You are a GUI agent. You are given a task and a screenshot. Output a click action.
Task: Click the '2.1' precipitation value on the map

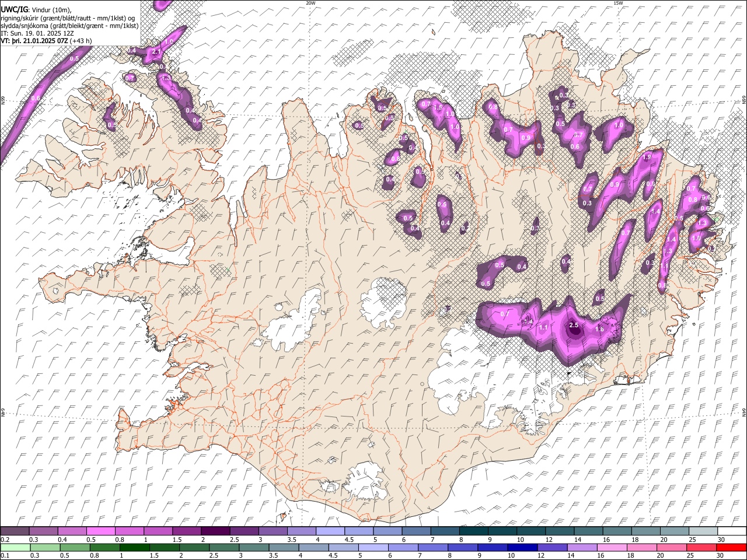click(x=156, y=52)
